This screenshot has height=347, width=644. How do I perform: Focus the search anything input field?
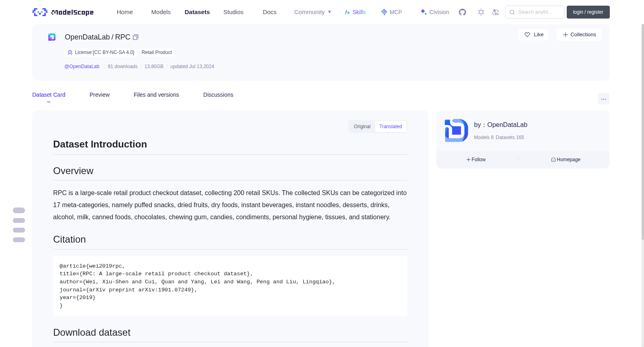(x=535, y=12)
